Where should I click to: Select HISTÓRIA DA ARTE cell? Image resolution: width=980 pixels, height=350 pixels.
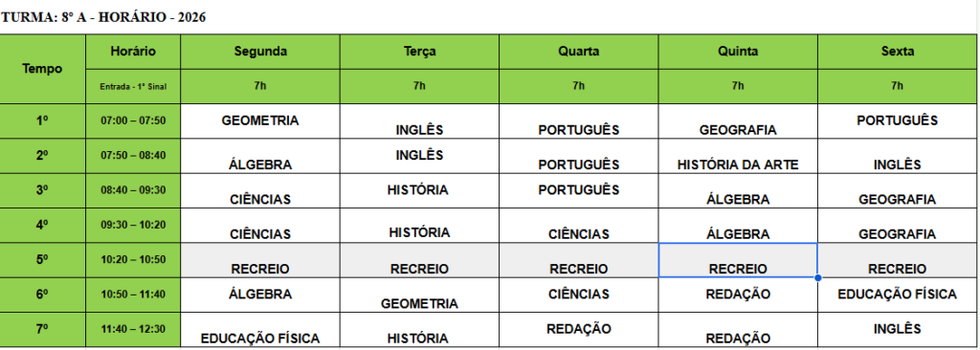point(738,156)
